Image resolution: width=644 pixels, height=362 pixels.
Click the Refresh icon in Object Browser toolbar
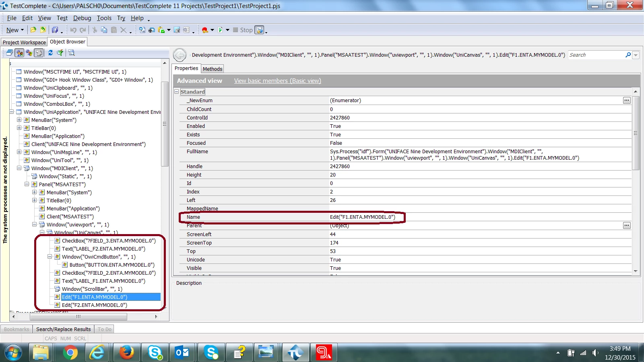(50, 53)
